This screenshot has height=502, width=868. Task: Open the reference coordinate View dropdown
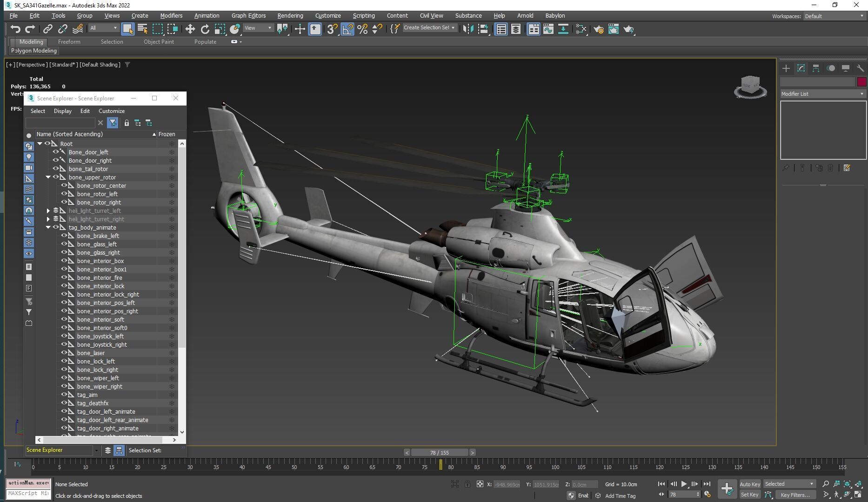258,28
